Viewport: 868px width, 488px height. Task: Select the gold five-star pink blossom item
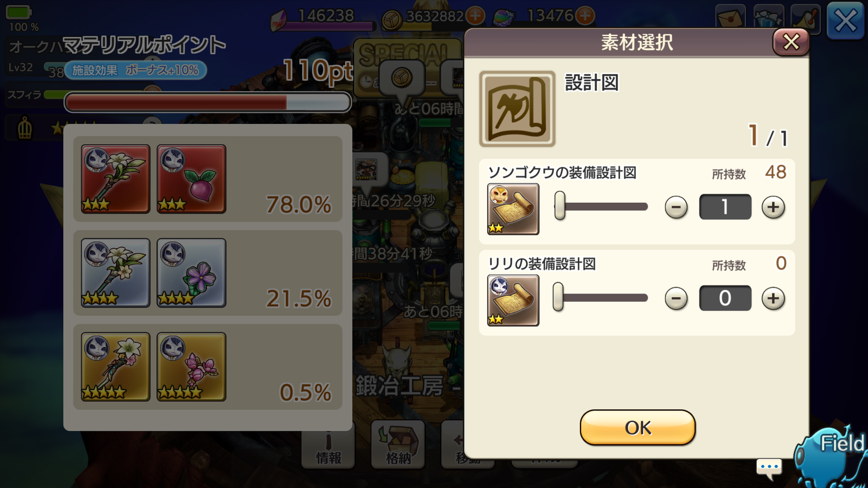coord(192,366)
